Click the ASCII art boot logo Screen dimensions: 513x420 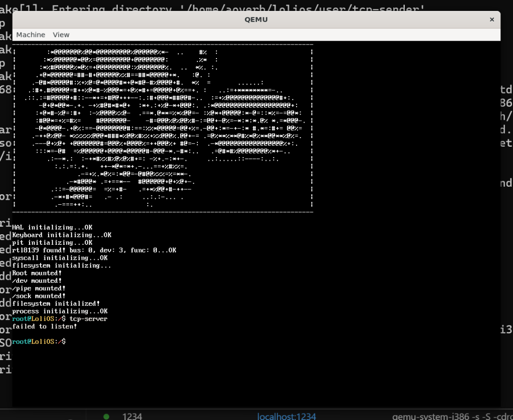pos(163,128)
